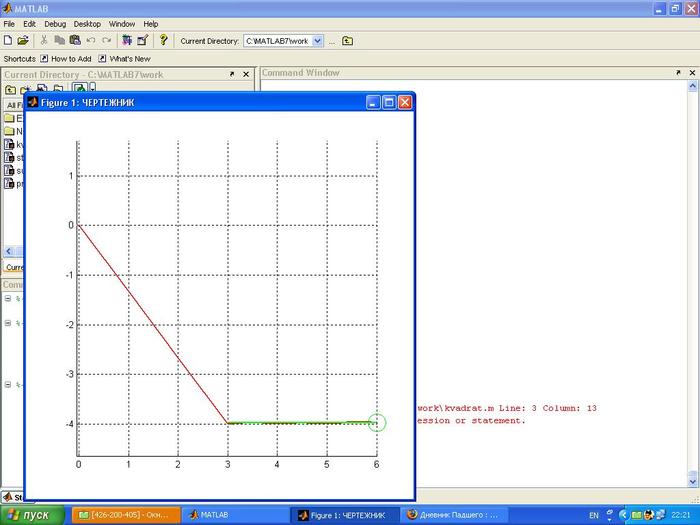Open the Debug menu

click(54, 23)
